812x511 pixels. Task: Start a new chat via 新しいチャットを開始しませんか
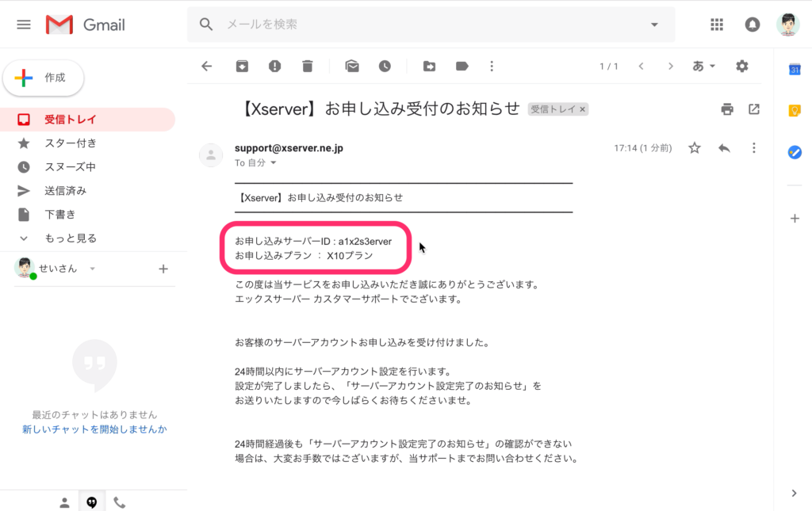coord(95,429)
